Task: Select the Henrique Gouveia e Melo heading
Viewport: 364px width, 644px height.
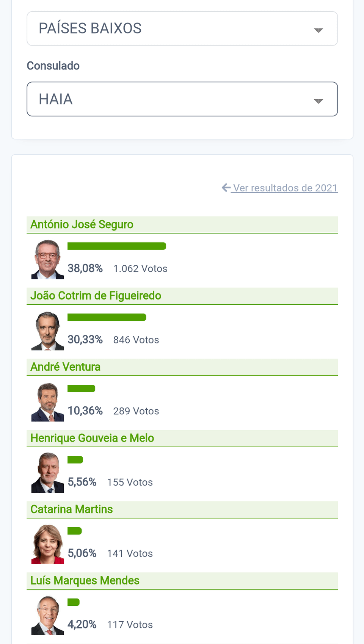Action: [92, 438]
